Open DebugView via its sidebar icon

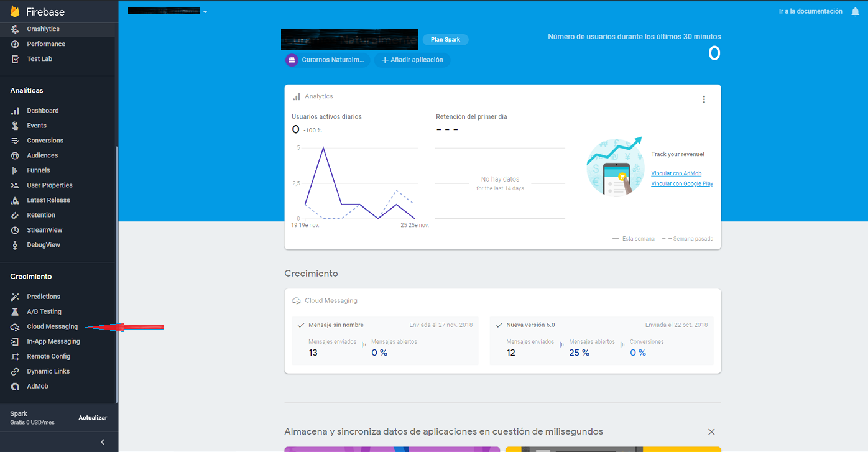(x=16, y=245)
